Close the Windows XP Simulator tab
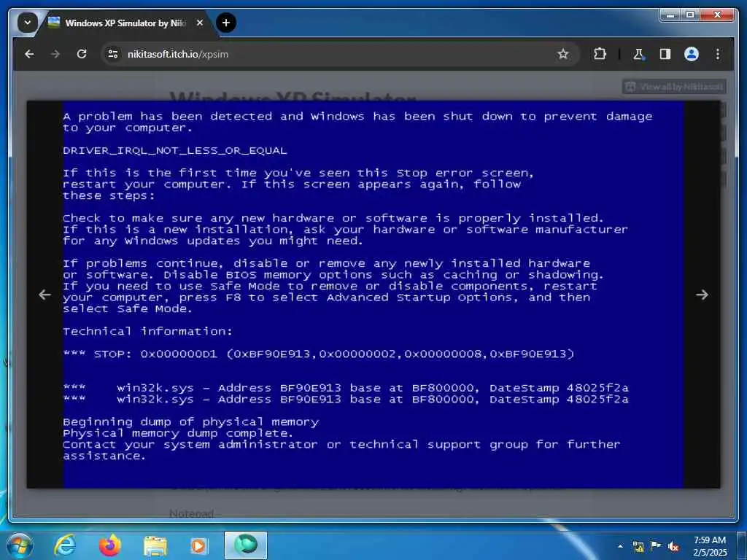Screen dimensions: 747x560 [x=200, y=23]
